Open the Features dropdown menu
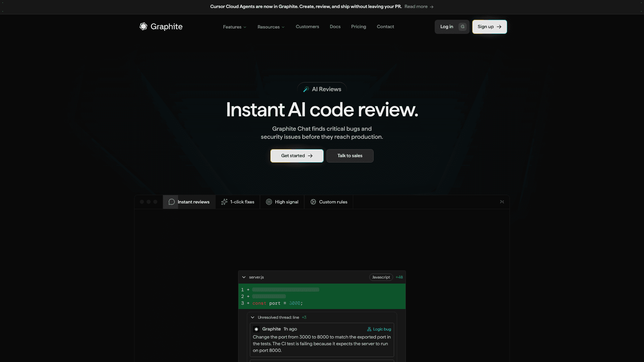This screenshot has height=362, width=644. coord(235,27)
